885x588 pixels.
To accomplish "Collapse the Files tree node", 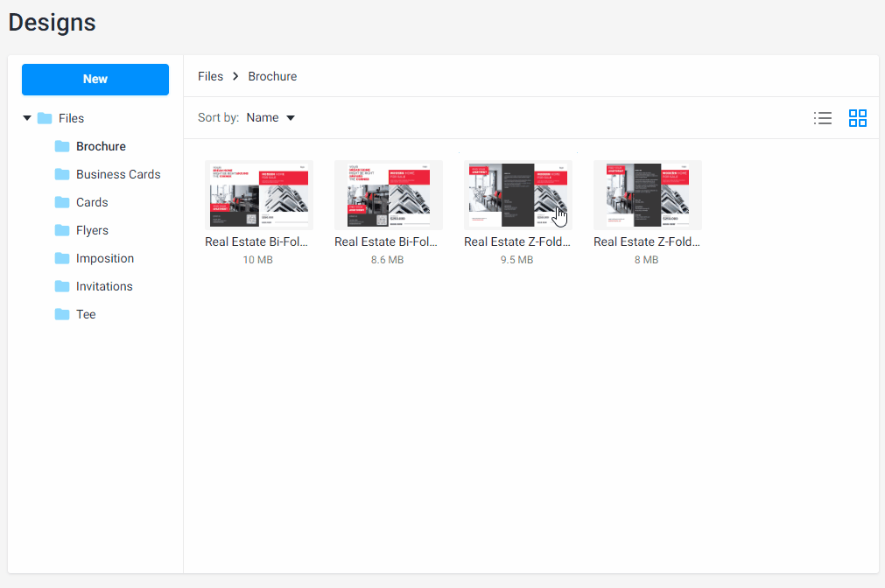I will [x=27, y=118].
